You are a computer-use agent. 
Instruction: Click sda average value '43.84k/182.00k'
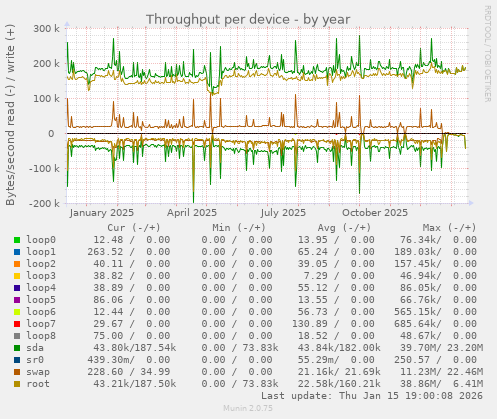click(x=339, y=348)
